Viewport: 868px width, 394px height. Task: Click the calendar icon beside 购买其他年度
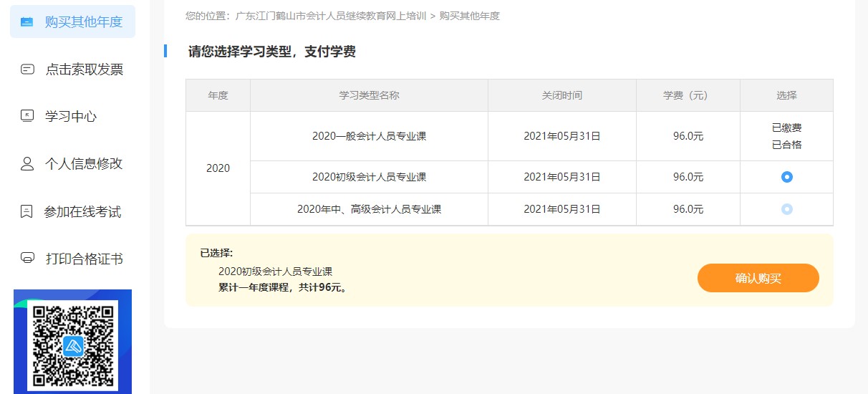point(26,21)
